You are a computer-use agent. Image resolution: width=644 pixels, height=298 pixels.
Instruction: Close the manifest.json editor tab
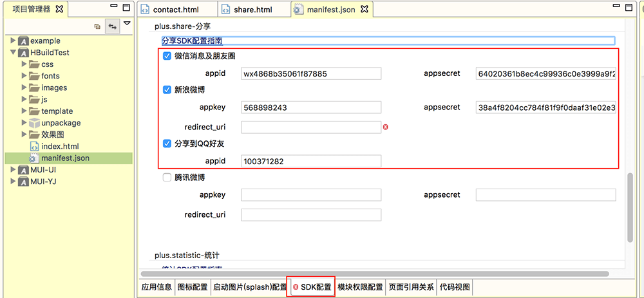point(364,10)
